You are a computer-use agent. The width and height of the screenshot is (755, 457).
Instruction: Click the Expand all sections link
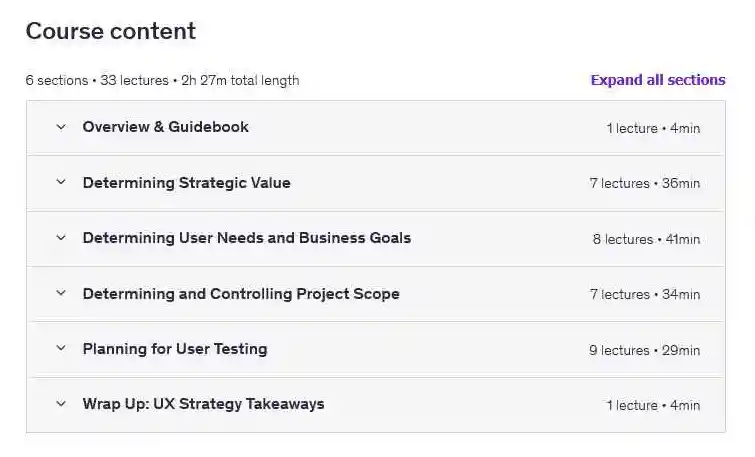pyautogui.click(x=657, y=80)
